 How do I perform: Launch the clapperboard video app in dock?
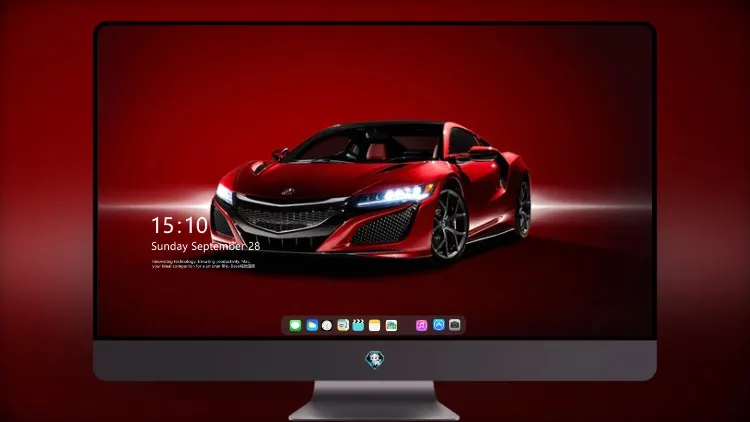[358, 325]
